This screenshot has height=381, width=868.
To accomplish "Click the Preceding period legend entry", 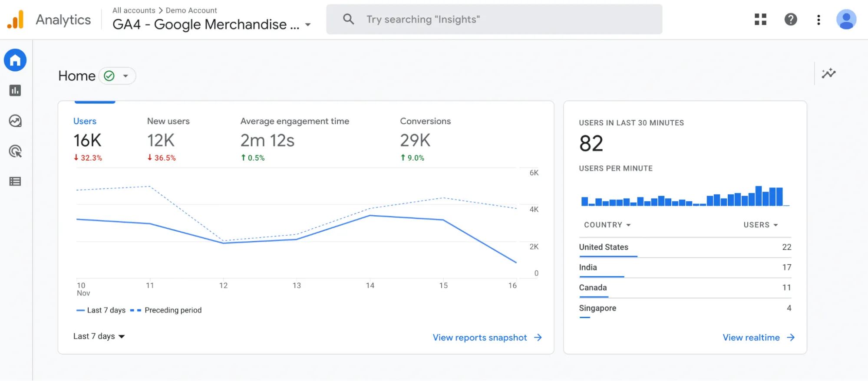I will pyautogui.click(x=166, y=310).
